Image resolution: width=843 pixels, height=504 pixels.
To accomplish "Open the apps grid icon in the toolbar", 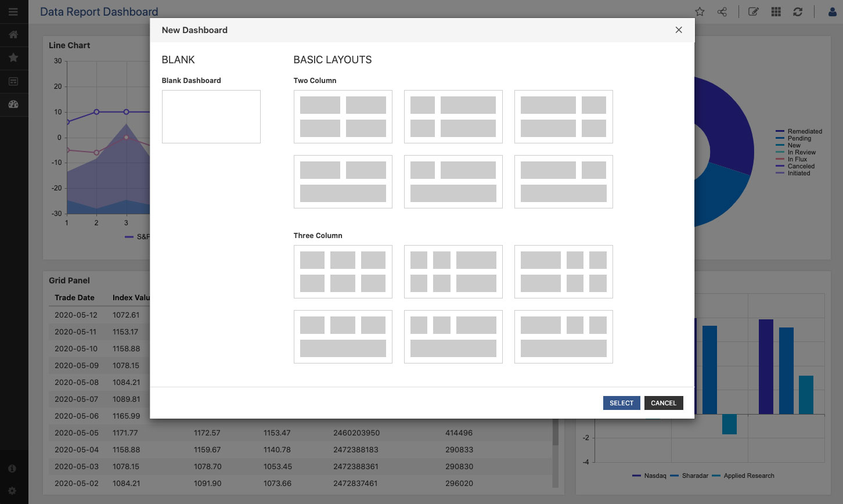I will click(776, 12).
